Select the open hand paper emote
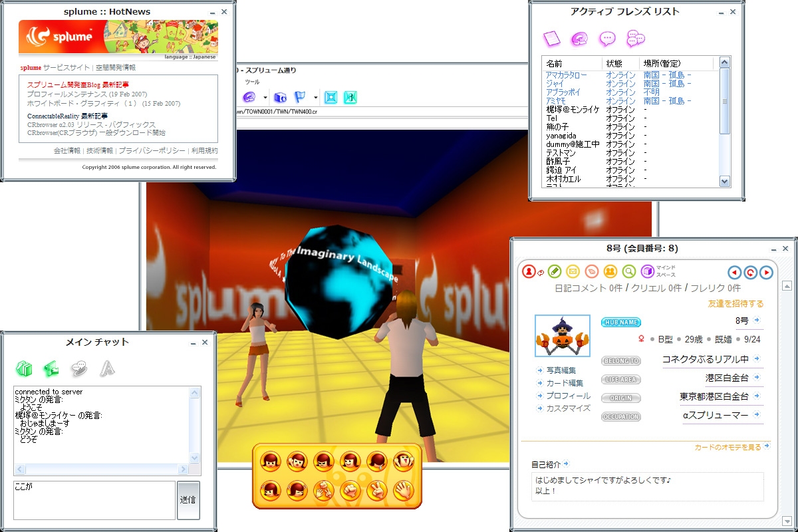Viewport: 798px width, 532px height. point(402,490)
